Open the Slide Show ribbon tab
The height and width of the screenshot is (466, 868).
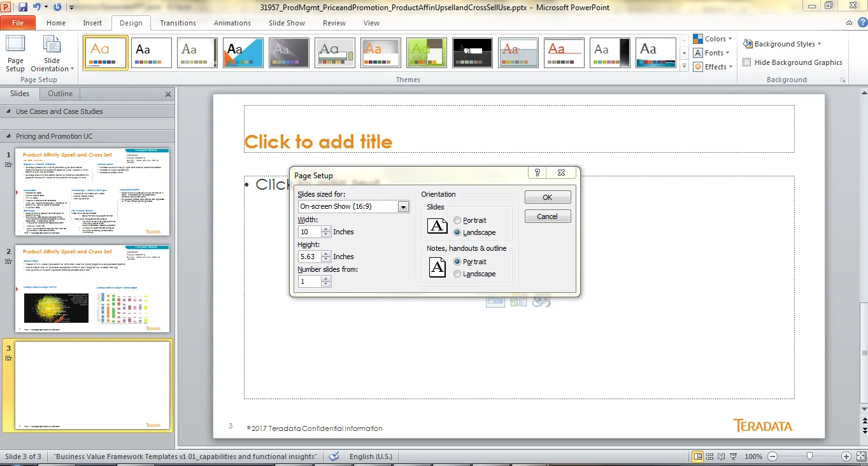click(287, 23)
